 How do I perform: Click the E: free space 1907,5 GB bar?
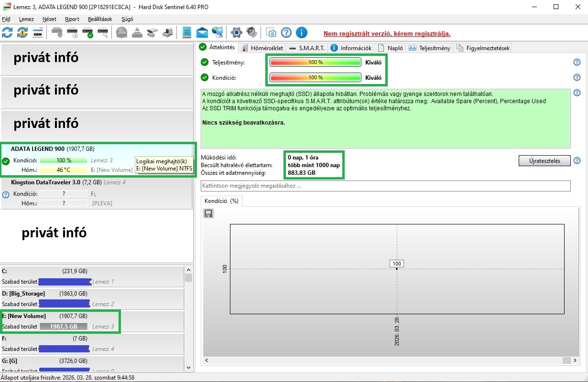(63, 327)
